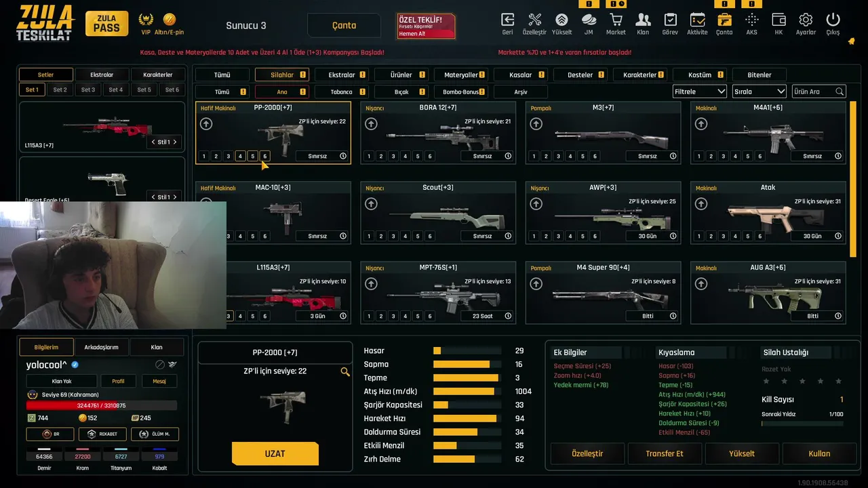The width and height of the screenshot is (868, 488).
Task: Click previous style arrow for L115A3
Action: [x=153, y=142]
